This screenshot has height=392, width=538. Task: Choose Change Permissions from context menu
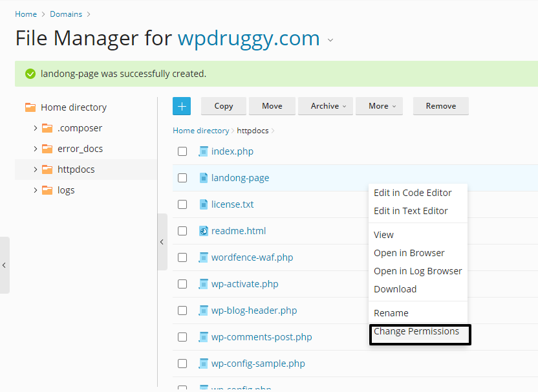pos(416,331)
